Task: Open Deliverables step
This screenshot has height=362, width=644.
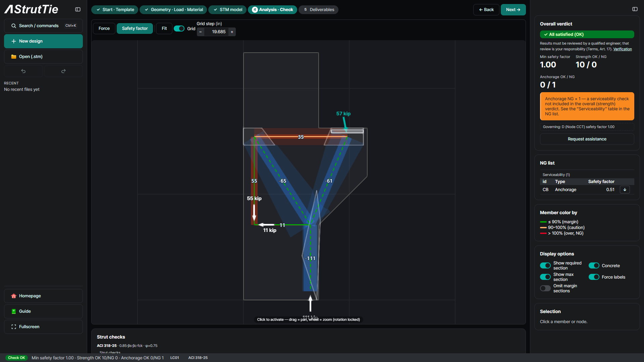Action: [318, 10]
